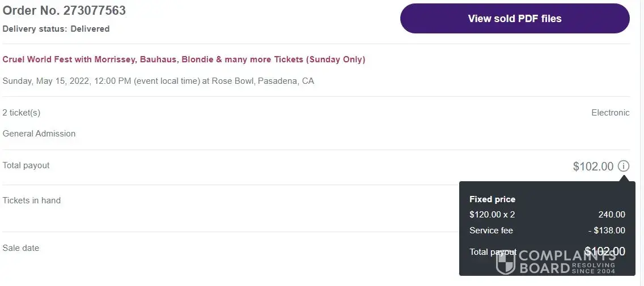Click the Tickets in hand label
This screenshot has width=644, height=286.
point(32,200)
